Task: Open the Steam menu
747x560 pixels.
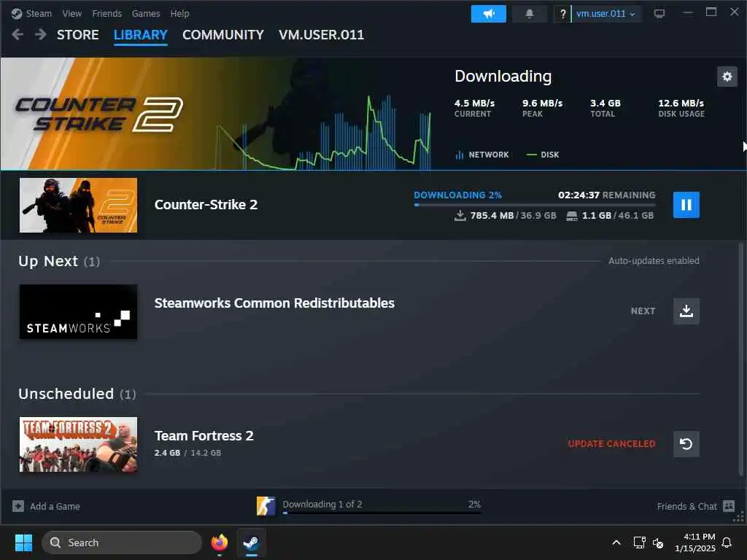Action: coord(39,13)
